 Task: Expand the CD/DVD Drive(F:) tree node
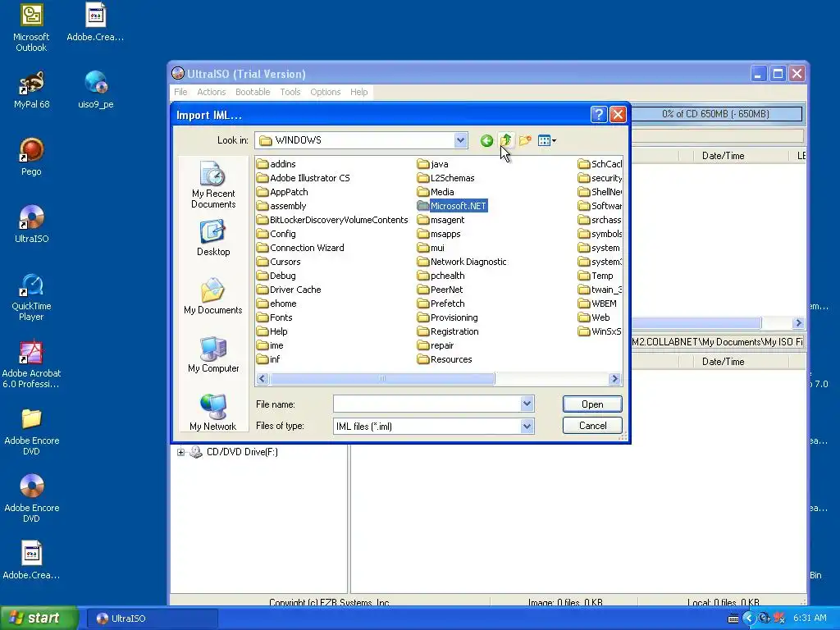tap(180, 452)
